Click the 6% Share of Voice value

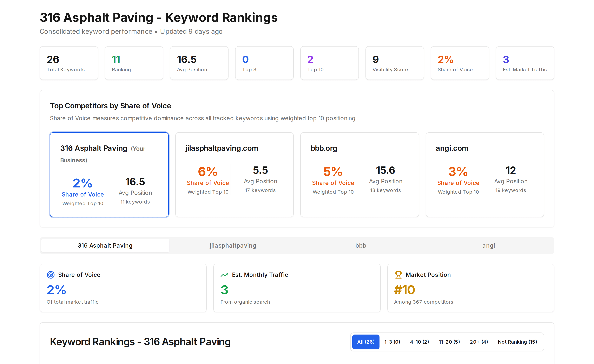(207, 172)
